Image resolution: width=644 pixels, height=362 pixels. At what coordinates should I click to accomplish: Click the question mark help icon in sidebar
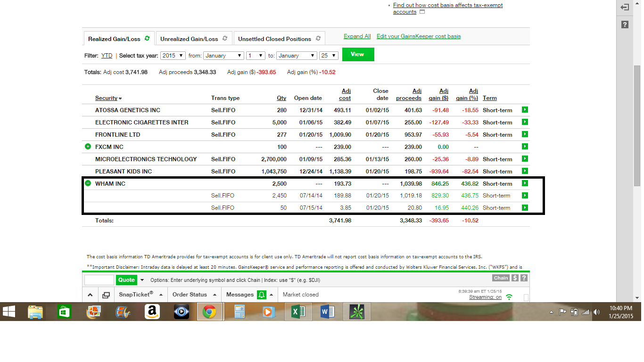pyautogui.click(x=625, y=25)
